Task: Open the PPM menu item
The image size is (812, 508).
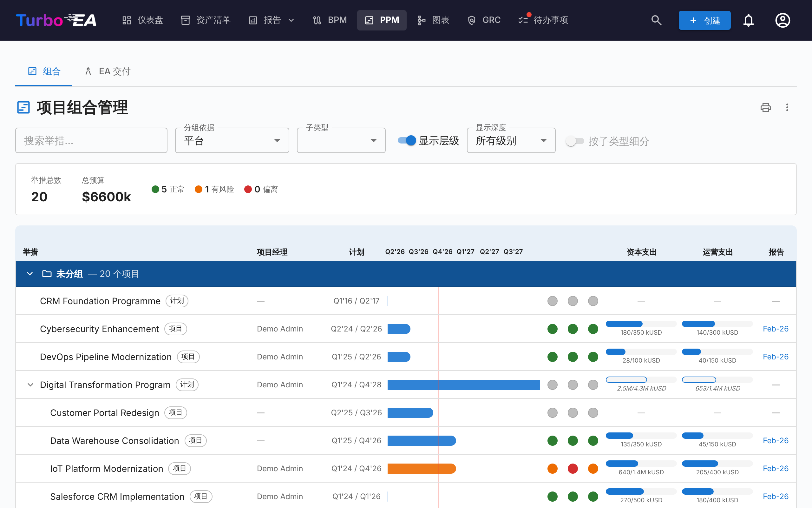Action: click(x=382, y=20)
